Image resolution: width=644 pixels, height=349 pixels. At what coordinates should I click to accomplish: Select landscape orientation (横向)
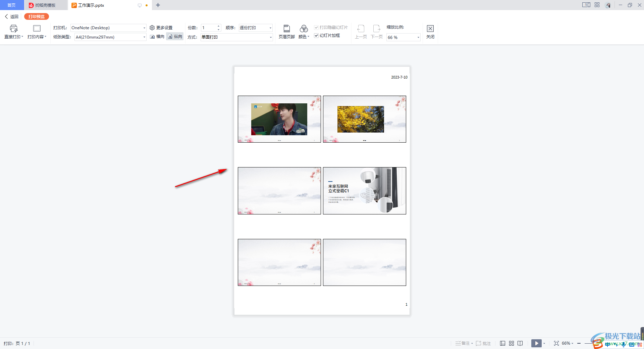tap(157, 37)
